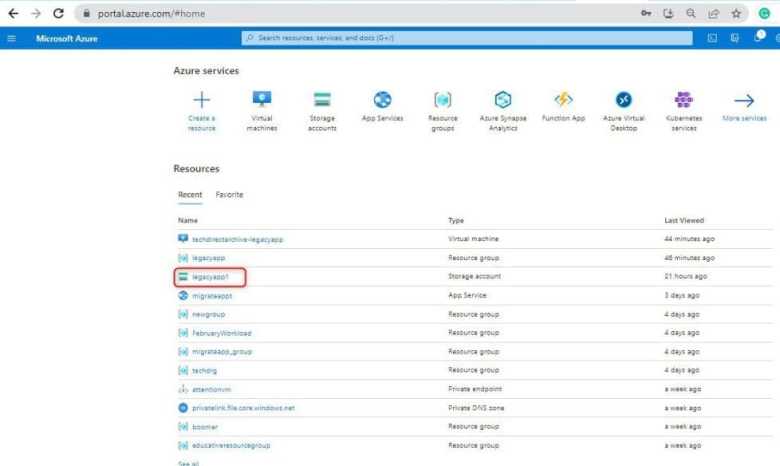The height and width of the screenshot is (466, 780).
Task: Open Kubernetes services
Action: [x=684, y=111]
